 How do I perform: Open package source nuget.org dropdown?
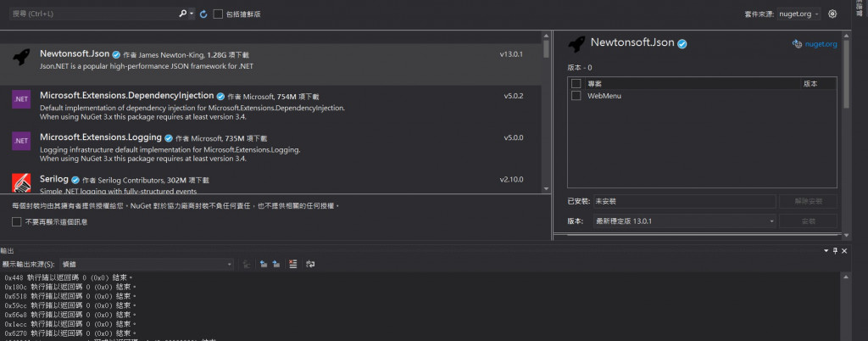click(798, 14)
